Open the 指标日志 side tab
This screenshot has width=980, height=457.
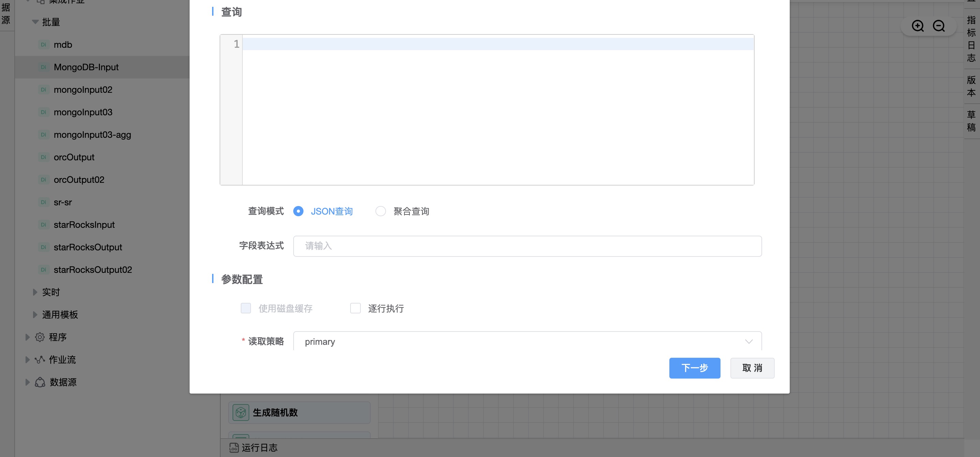pyautogui.click(x=971, y=39)
